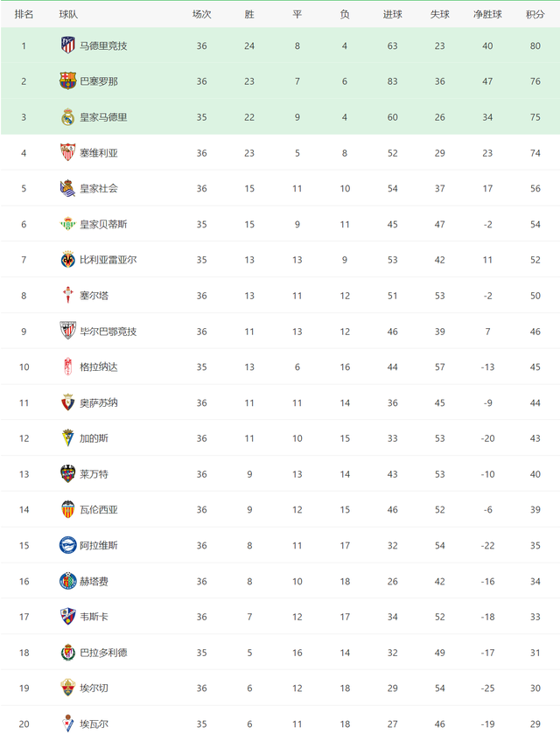560x741 pixels.
Task: Click the Valencia club crest
Action: [x=68, y=509]
